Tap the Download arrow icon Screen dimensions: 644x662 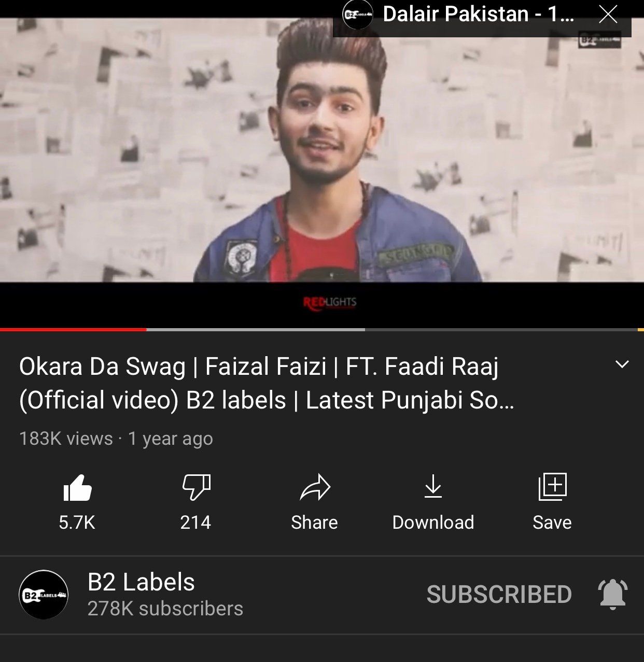433,486
